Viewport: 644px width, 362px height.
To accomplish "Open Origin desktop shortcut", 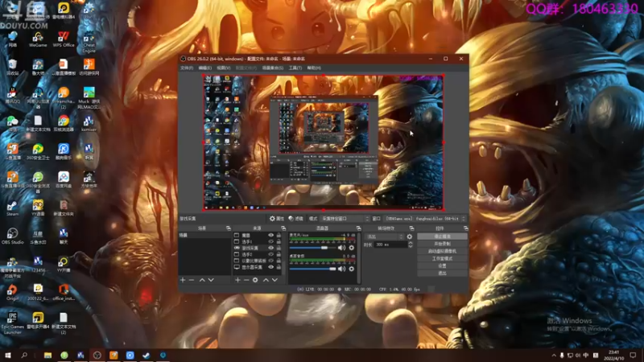I will pyautogui.click(x=12, y=292).
